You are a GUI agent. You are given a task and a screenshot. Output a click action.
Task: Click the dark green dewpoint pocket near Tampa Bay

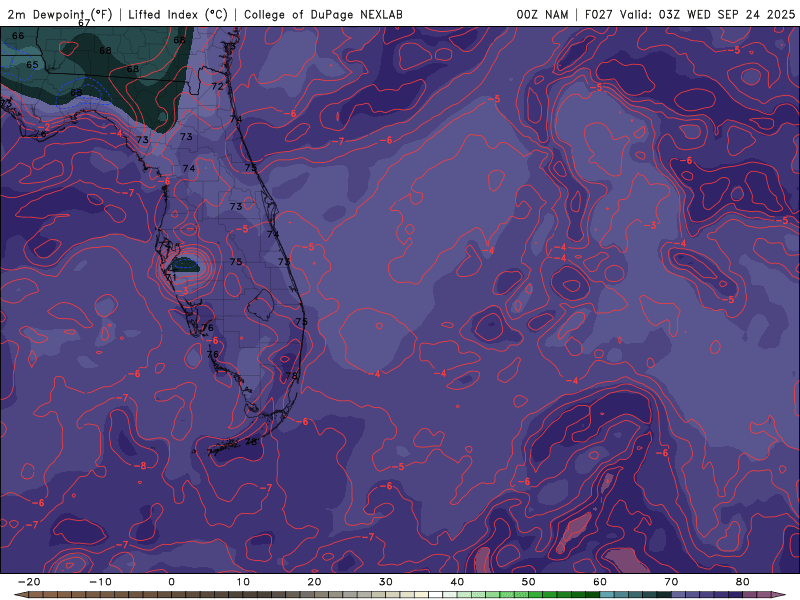coord(185,264)
